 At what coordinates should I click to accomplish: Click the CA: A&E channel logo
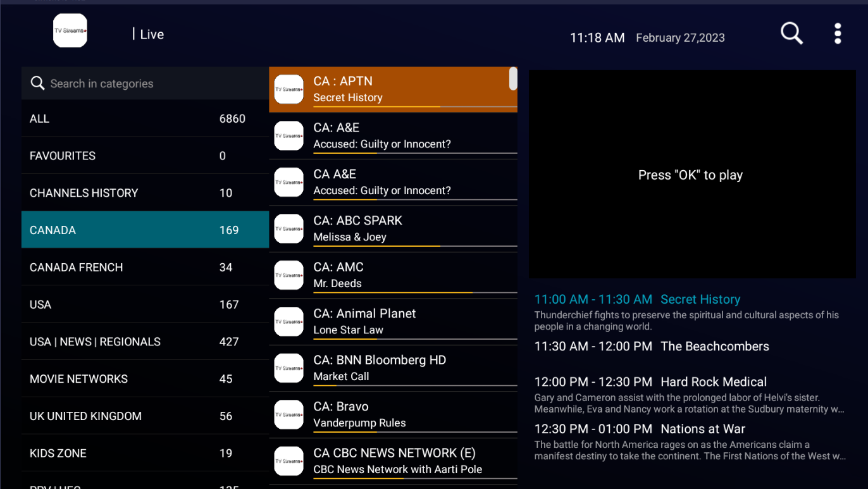pyautogui.click(x=289, y=136)
